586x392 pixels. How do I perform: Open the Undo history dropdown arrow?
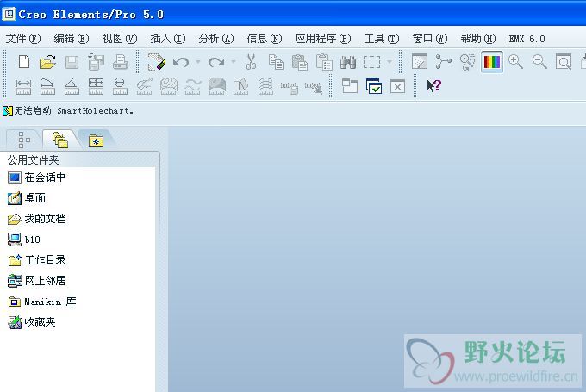point(198,62)
